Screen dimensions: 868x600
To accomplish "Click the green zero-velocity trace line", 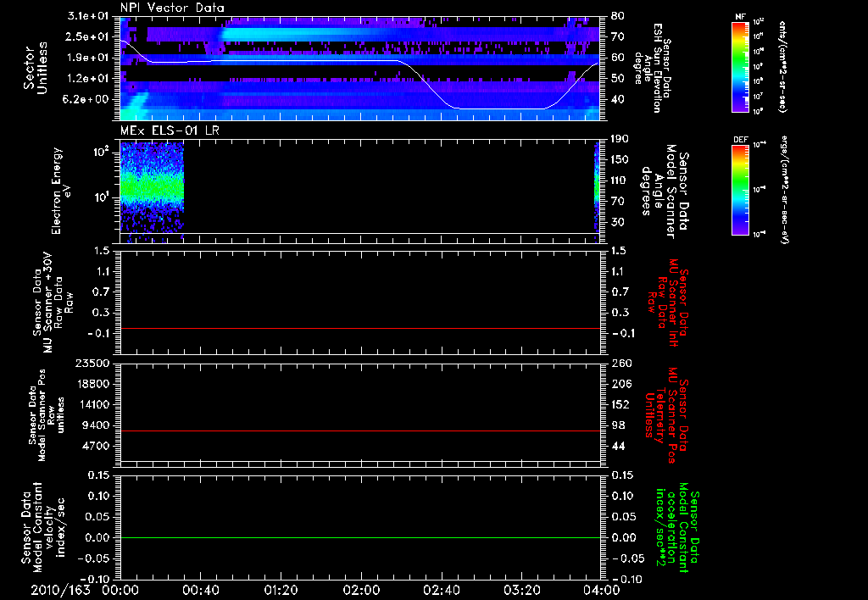I will point(360,537).
